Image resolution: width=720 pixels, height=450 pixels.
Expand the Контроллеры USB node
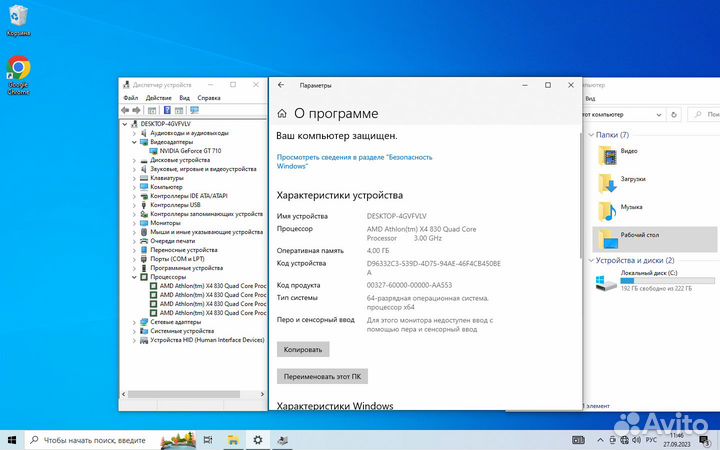pos(134,205)
